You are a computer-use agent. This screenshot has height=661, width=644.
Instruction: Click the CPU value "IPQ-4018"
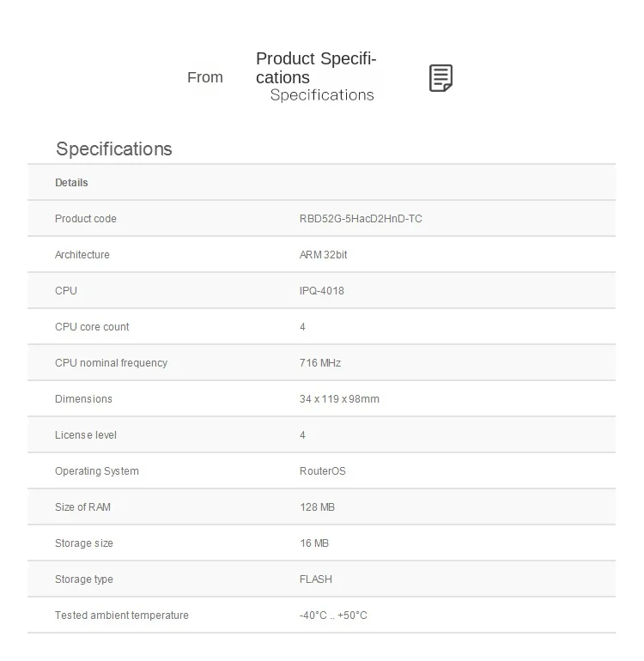pyautogui.click(x=322, y=291)
